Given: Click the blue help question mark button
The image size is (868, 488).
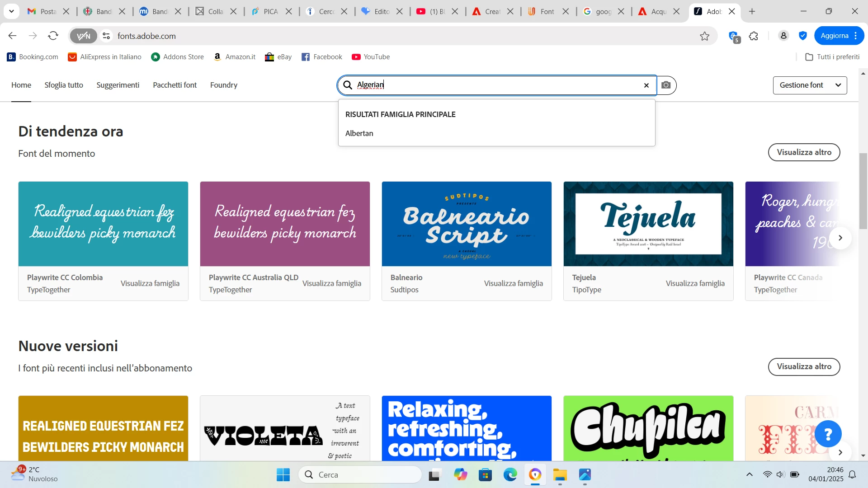Looking at the screenshot, I should tap(828, 434).
